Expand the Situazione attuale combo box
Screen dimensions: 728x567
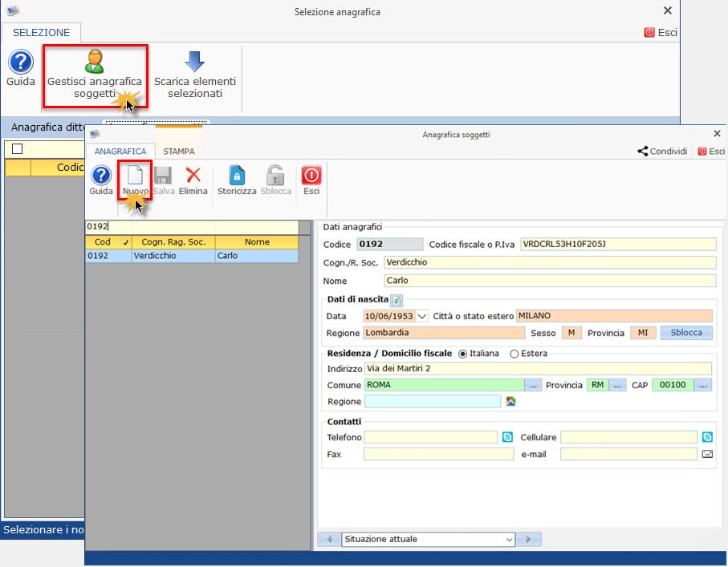(x=510, y=540)
